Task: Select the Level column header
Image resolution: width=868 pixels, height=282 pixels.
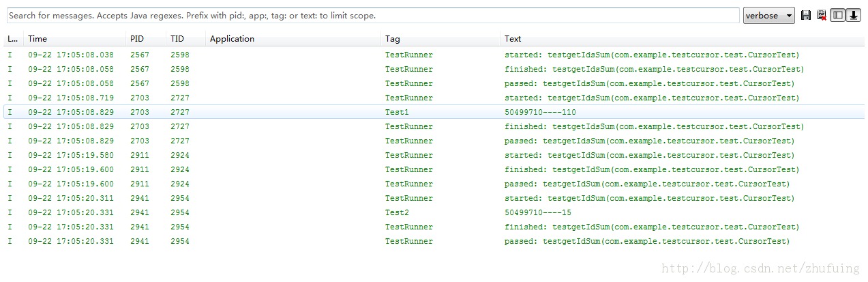Action: tap(14, 39)
